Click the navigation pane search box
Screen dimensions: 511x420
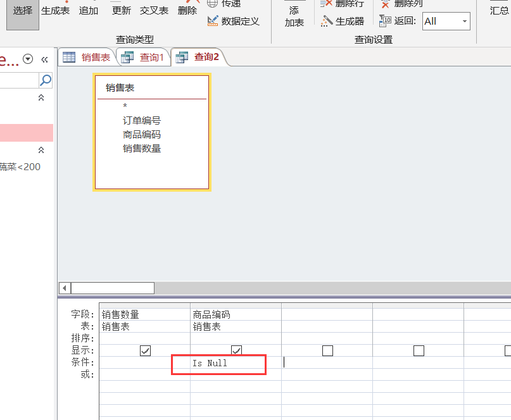tap(19, 80)
